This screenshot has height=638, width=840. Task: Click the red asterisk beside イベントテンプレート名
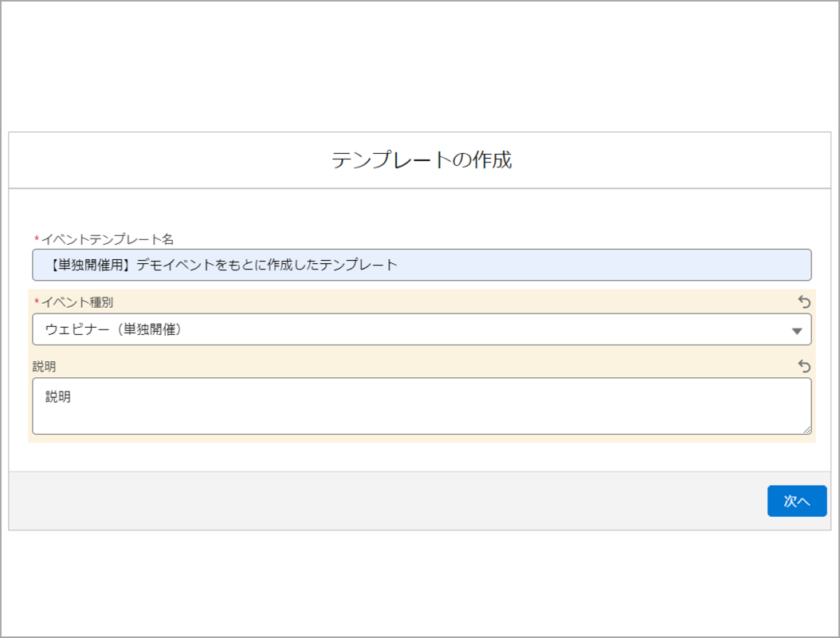tap(36, 239)
